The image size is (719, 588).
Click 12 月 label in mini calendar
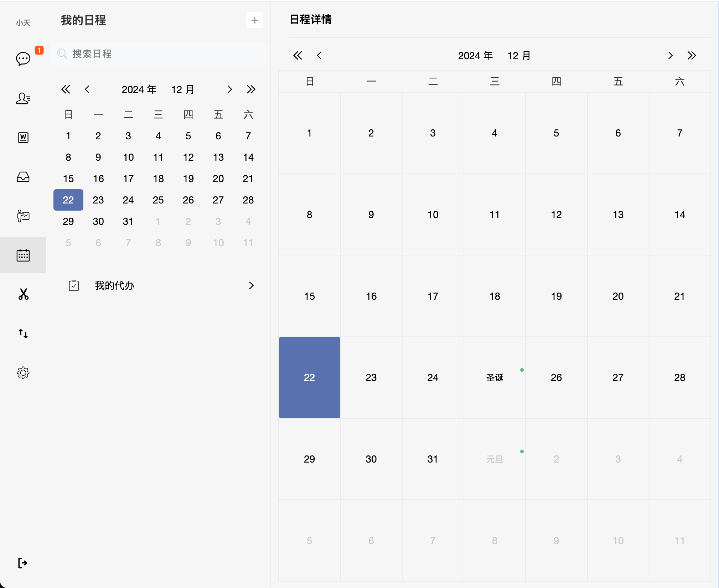[182, 89]
